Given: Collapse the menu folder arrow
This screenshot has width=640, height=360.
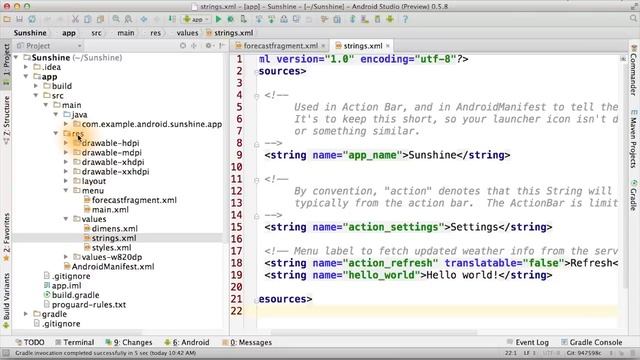Looking at the screenshot, I should tap(66, 190).
